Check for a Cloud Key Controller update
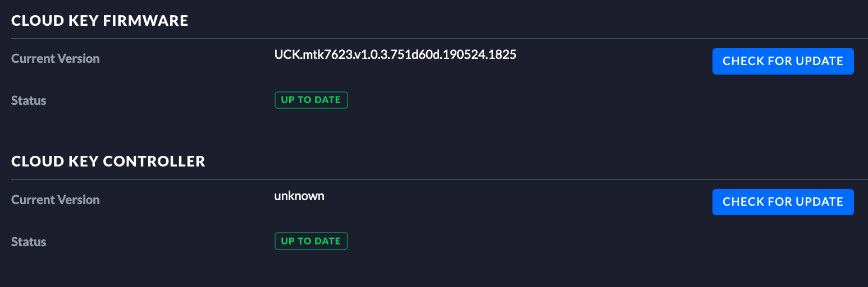 tap(783, 202)
